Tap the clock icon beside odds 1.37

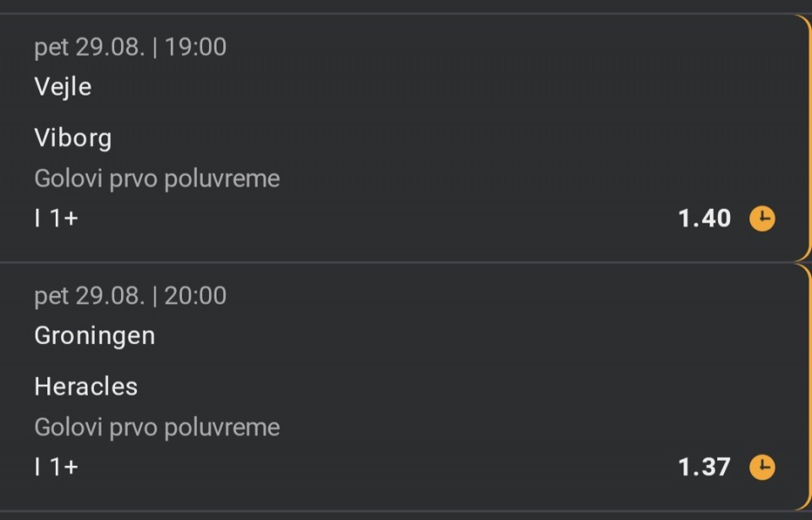coord(762,468)
